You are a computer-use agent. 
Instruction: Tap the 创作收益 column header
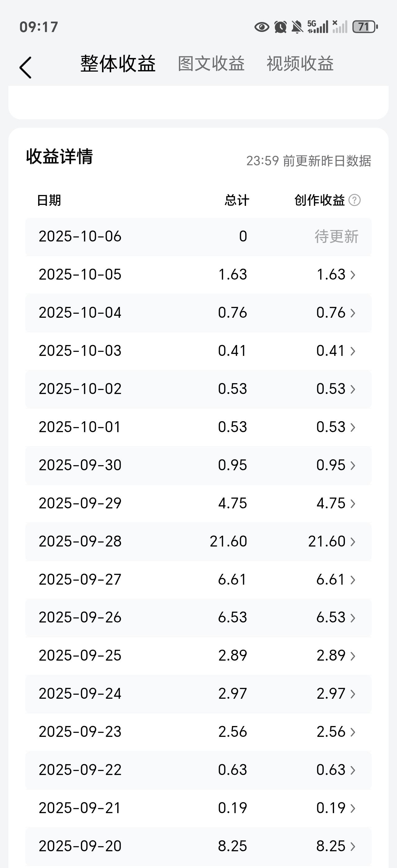(319, 200)
